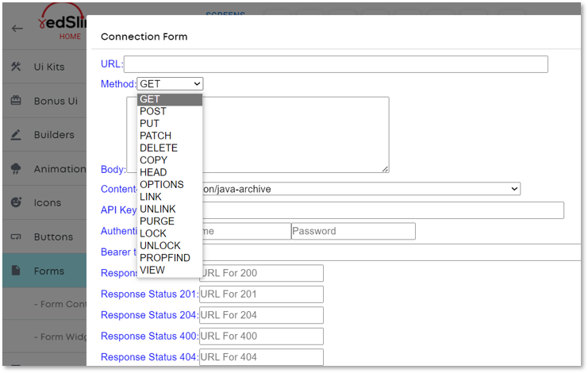Open the Content type java-archive dropdown
The width and height of the screenshot is (588, 373).
361,189
